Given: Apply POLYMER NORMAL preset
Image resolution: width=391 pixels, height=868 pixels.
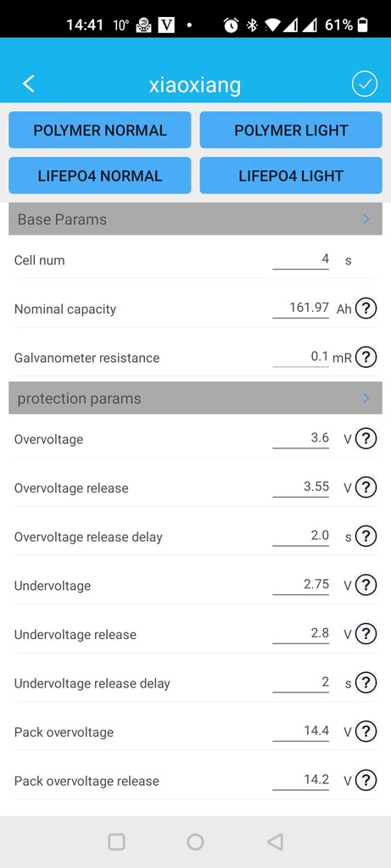Looking at the screenshot, I should (x=100, y=130).
